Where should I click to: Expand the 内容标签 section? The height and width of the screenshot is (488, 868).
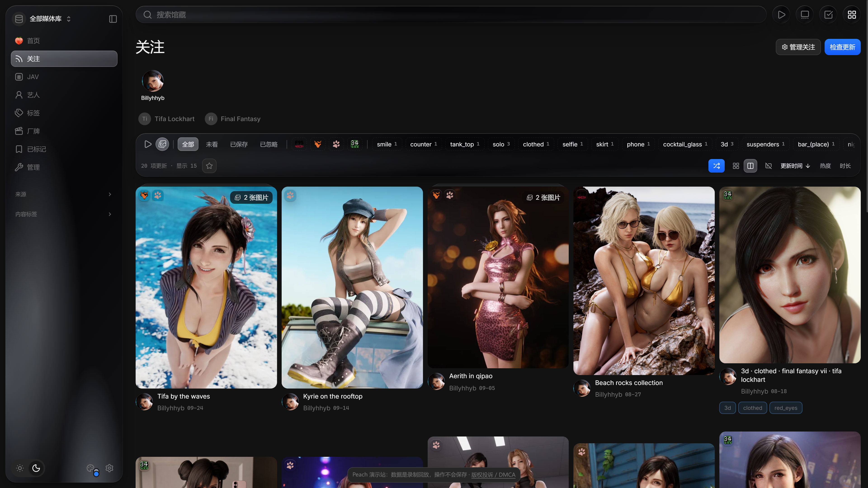pyautogui.click(x=63, y=214)
